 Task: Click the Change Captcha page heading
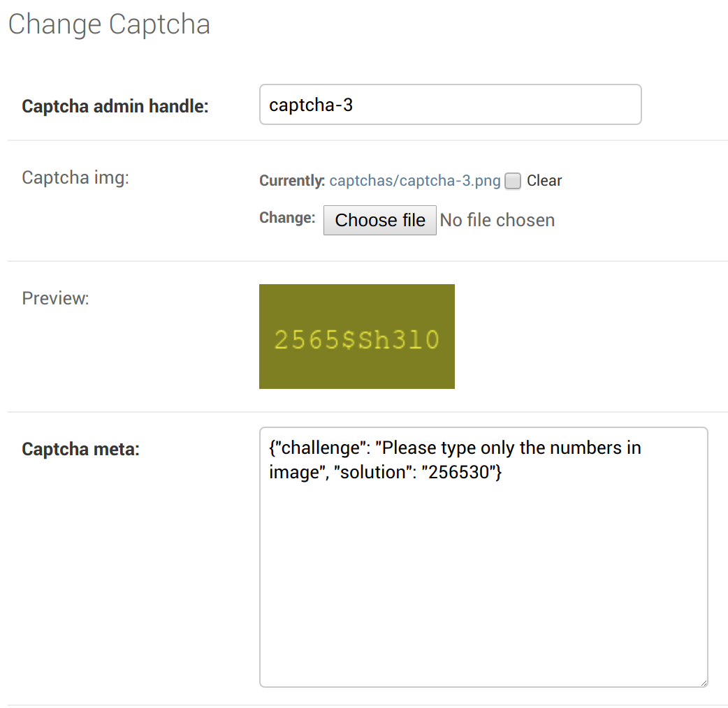coord(109,24)
